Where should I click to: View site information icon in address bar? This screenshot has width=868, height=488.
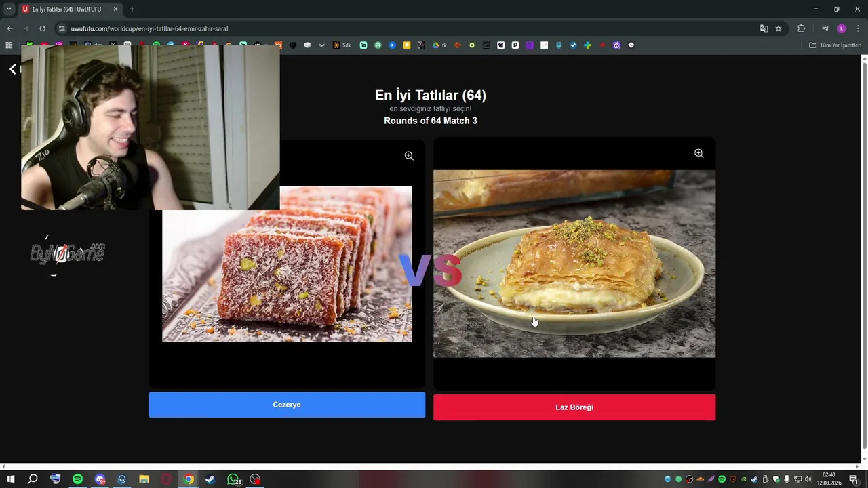[62, 28]
